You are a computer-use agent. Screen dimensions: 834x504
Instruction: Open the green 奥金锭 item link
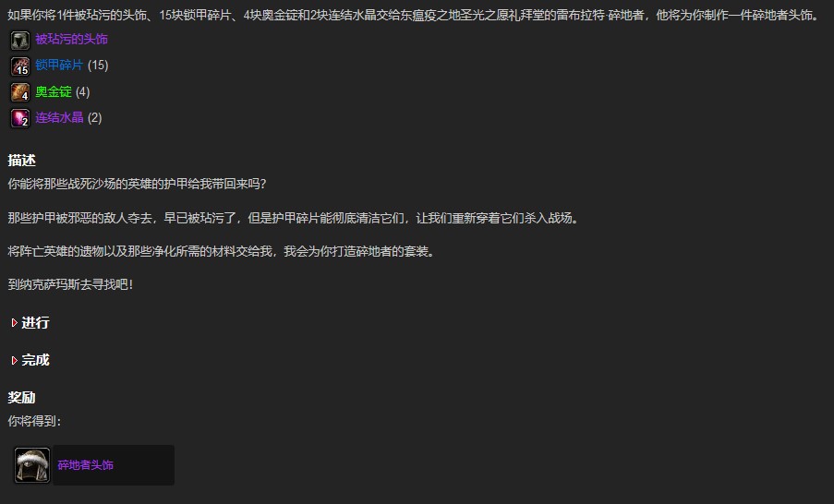coord(54,92)
